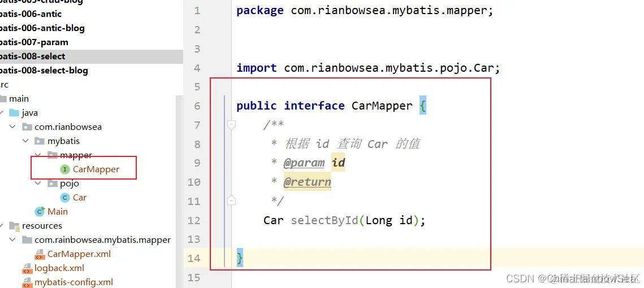Click the mapper package folder icon
The height and width of the screenshot is (288, 644).
(x=53, y=155)
